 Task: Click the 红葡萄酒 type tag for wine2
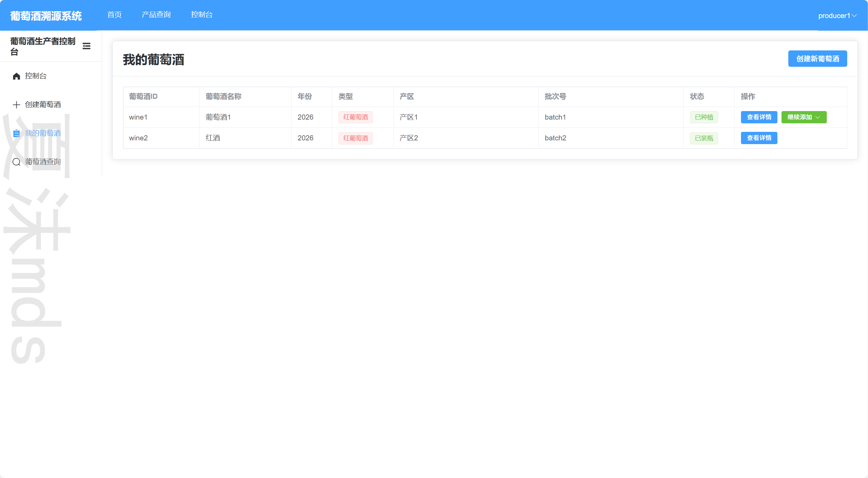(355, 138)
